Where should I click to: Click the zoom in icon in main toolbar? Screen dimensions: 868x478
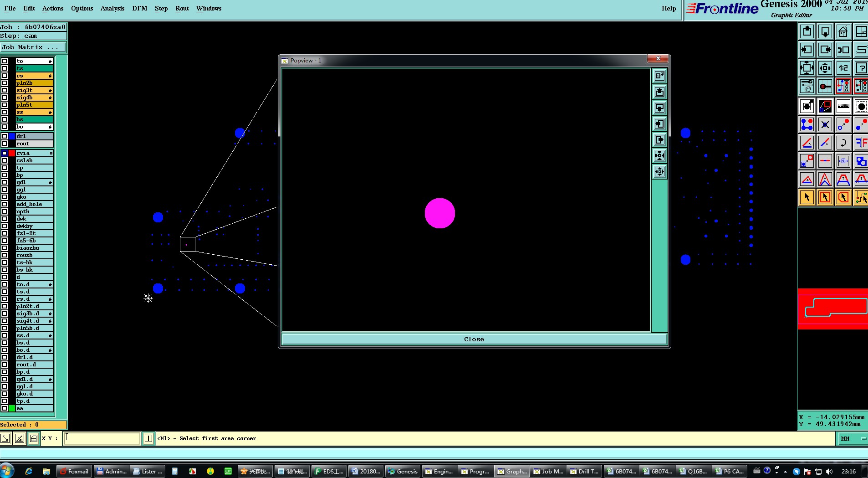[807, 68]
